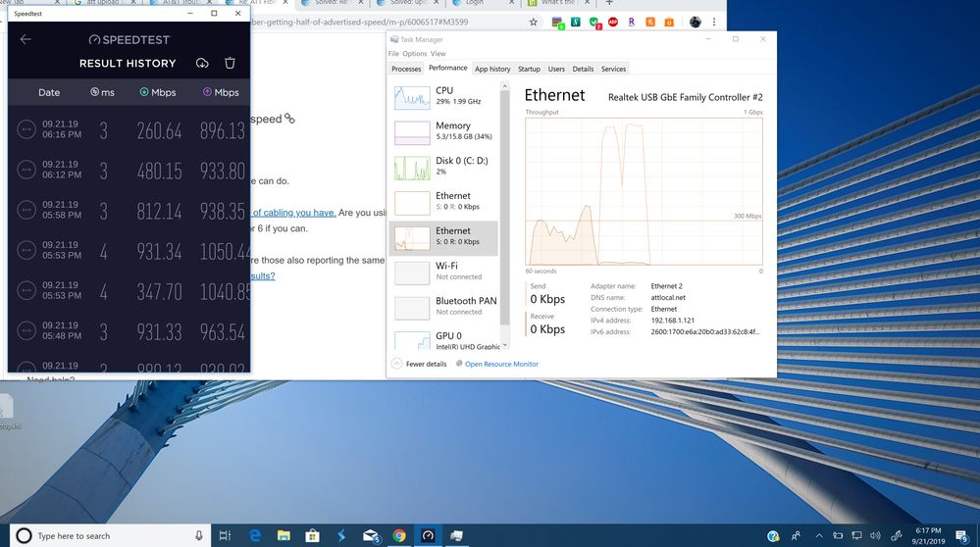Open the Open Resource Monitor link
This screenshot has width=980, height=547.
click(x=501, y=364)
